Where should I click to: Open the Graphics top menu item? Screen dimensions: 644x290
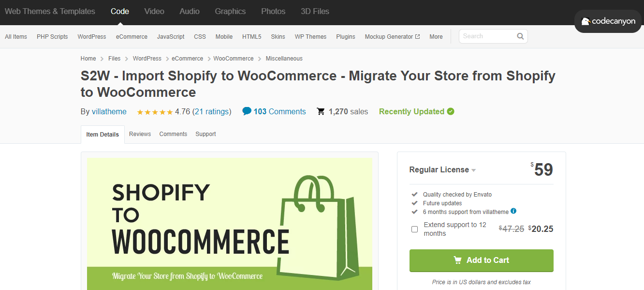point(230,11)
